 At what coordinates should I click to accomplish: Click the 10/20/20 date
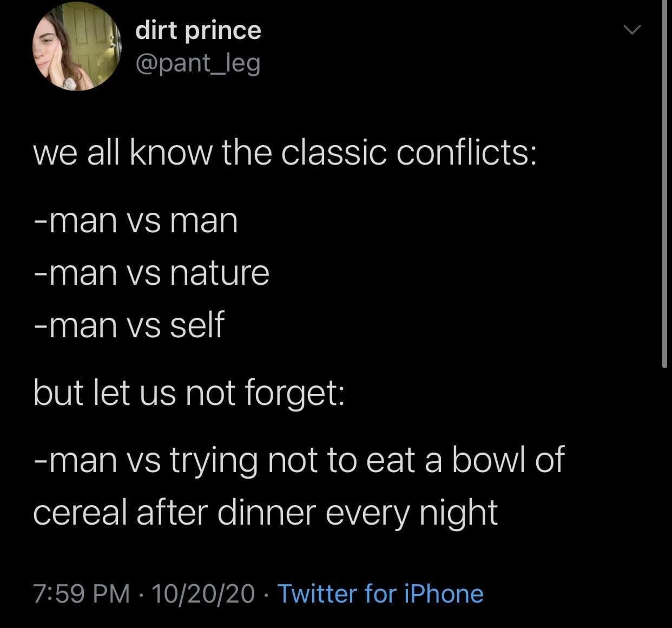point(203,593)
